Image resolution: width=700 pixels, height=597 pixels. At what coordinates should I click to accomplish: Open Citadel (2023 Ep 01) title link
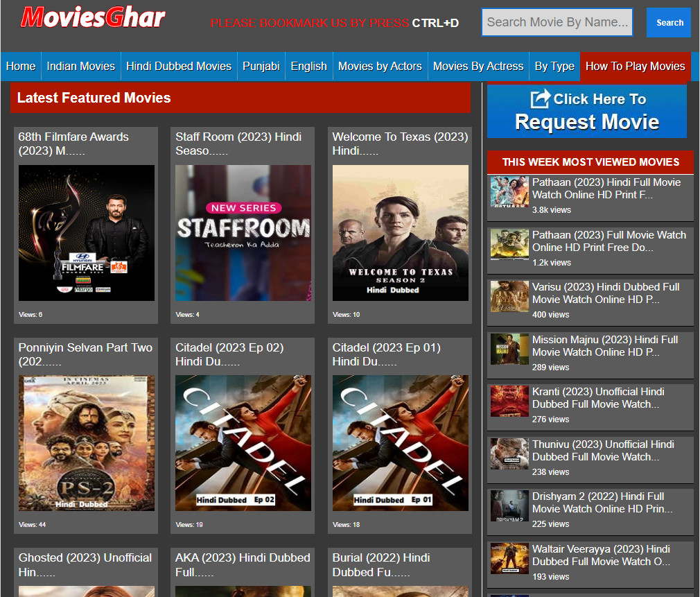(x=387, y=354)
